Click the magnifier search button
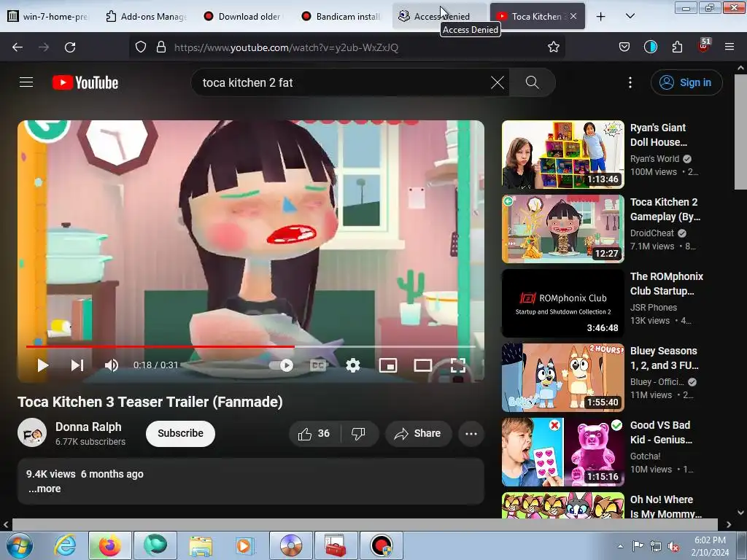Image resolution: width=747 pixels, height=560 pixels. coord(532,82)
